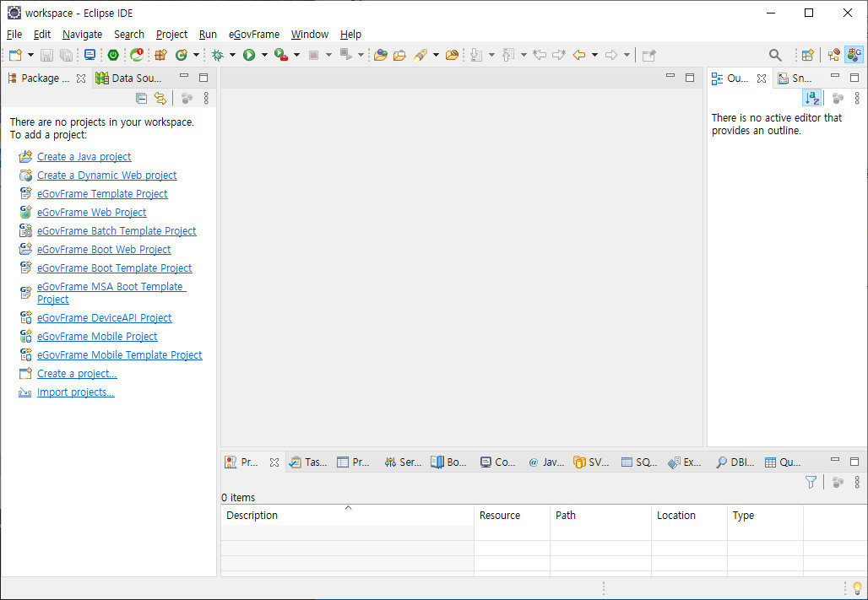Click the lightbulb icon in status bar

(x=857, y=587)
